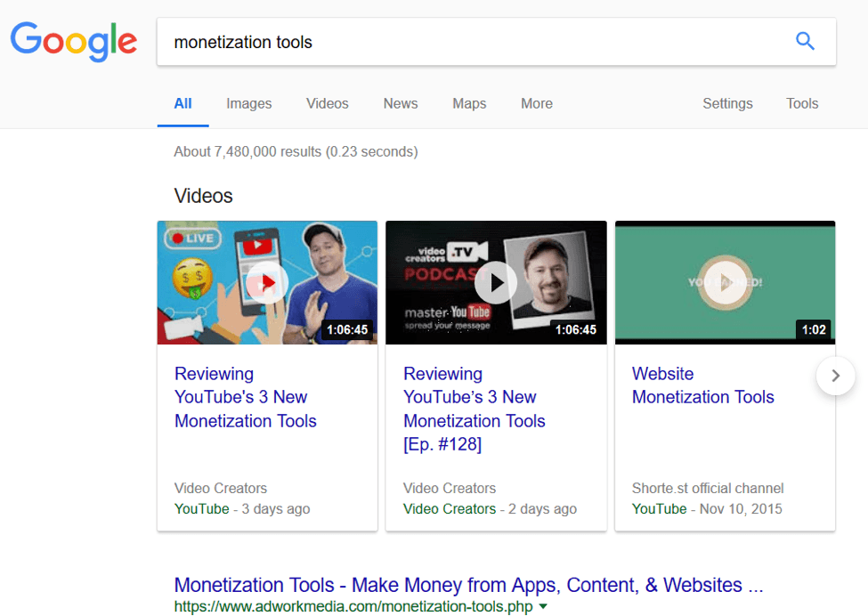Open first Reviewing YouTube's 3 New title
This screenshot has width=868, height=616.
point(245,397)
